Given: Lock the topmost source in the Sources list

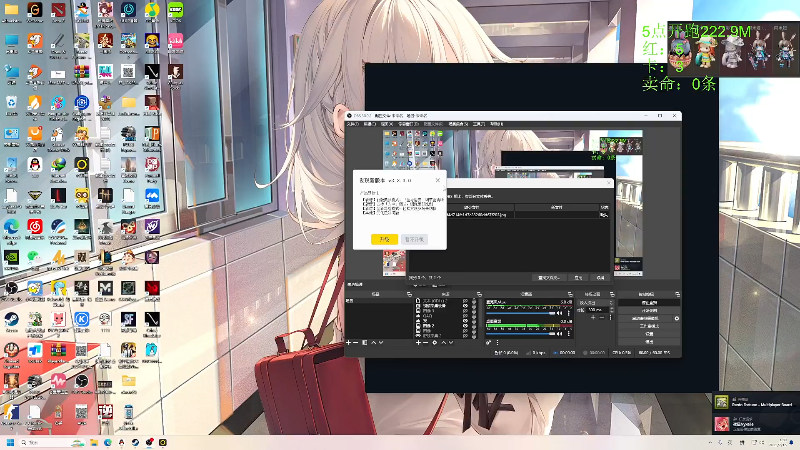Looking at the screenshot, I should [x=474, y=301].
